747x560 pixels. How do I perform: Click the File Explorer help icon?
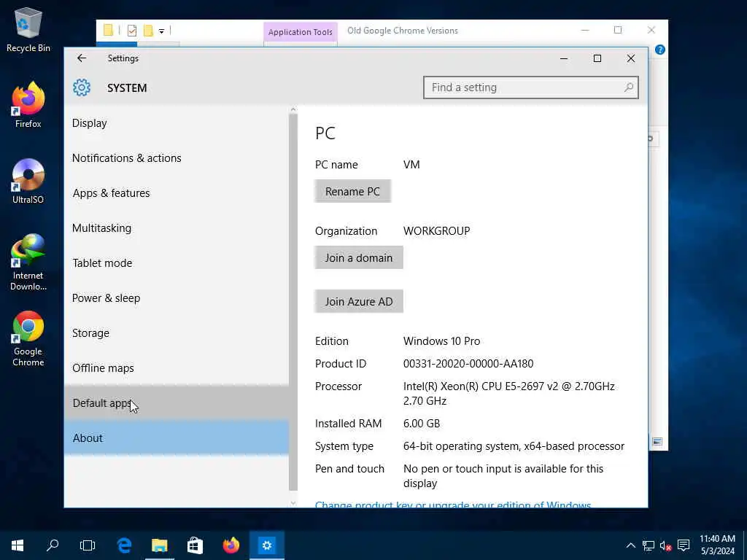click(659, 50)
